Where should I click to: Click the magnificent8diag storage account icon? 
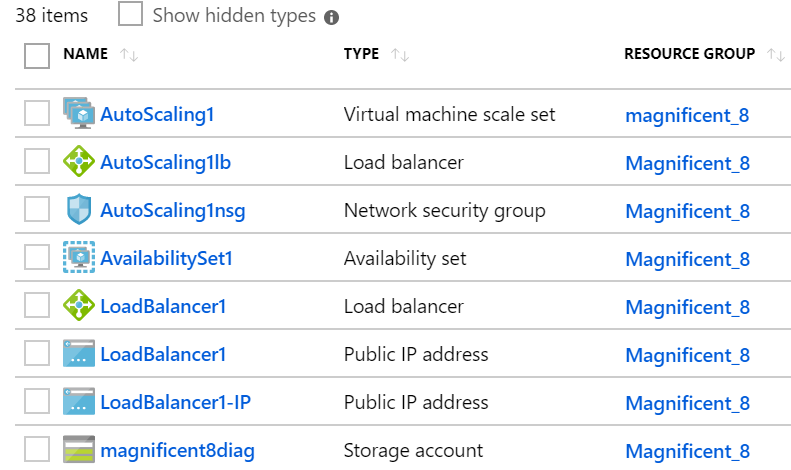(x=79, y=449)
